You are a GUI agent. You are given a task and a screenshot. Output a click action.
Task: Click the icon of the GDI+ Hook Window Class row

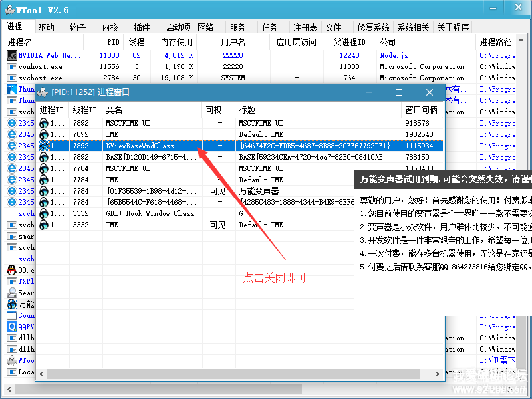tap(44, 213)
